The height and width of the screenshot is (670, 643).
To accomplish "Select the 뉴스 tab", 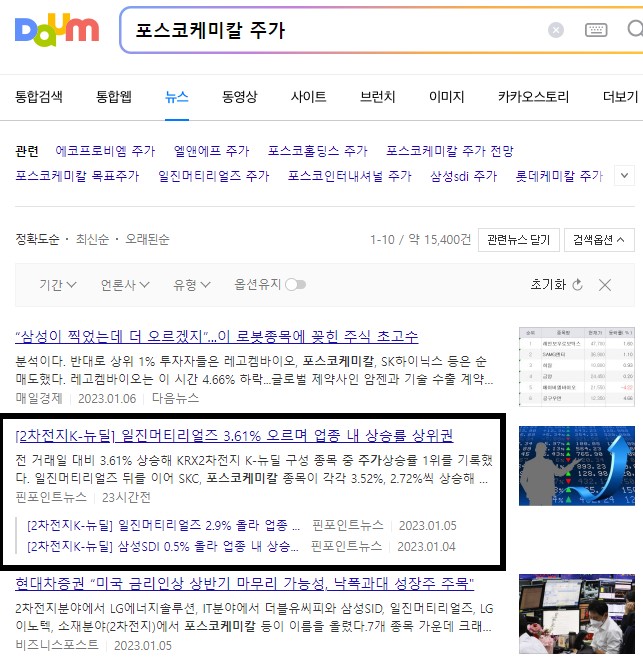I will [176, 97].
